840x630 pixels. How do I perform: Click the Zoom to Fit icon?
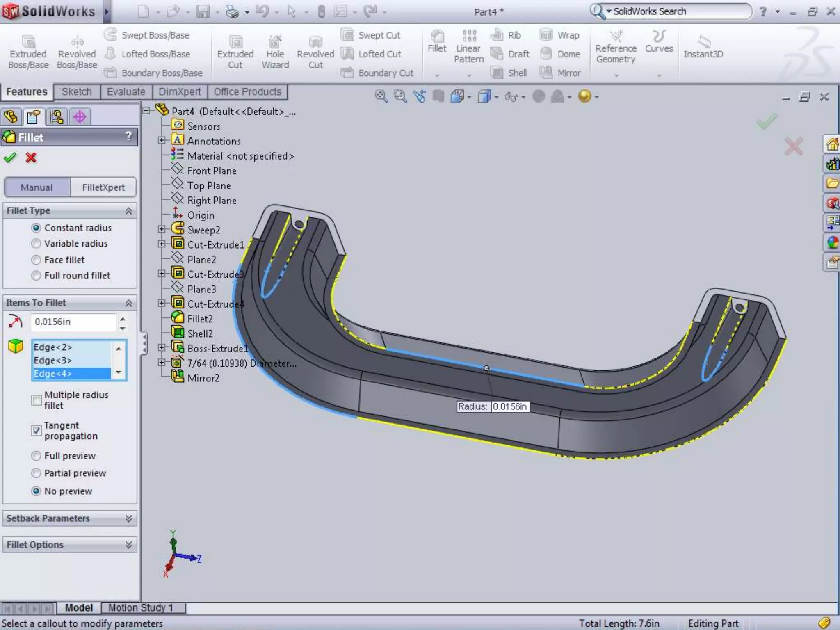pos(381,96)
